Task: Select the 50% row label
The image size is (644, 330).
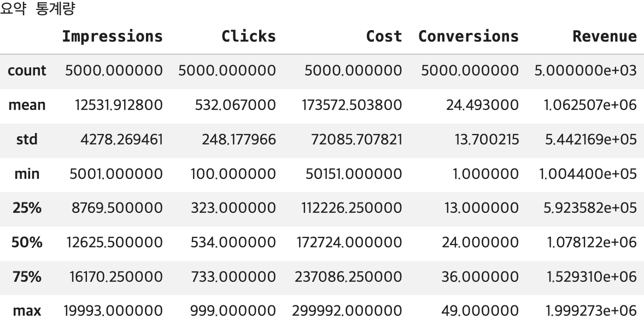Action: 27,242
